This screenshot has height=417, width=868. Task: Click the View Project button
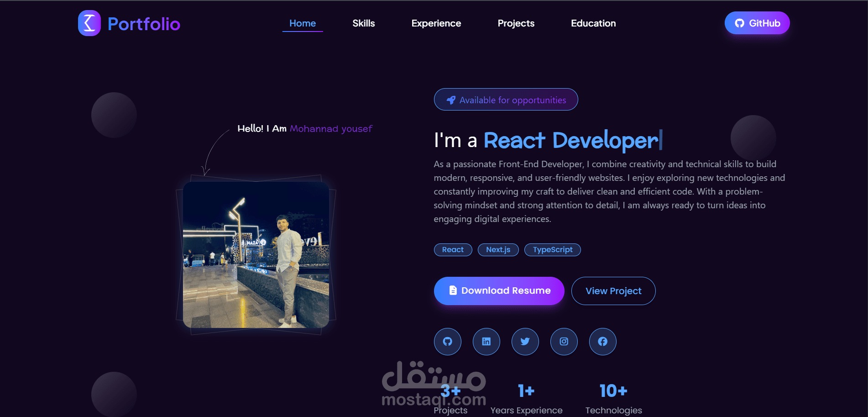(x=613, y=291)
